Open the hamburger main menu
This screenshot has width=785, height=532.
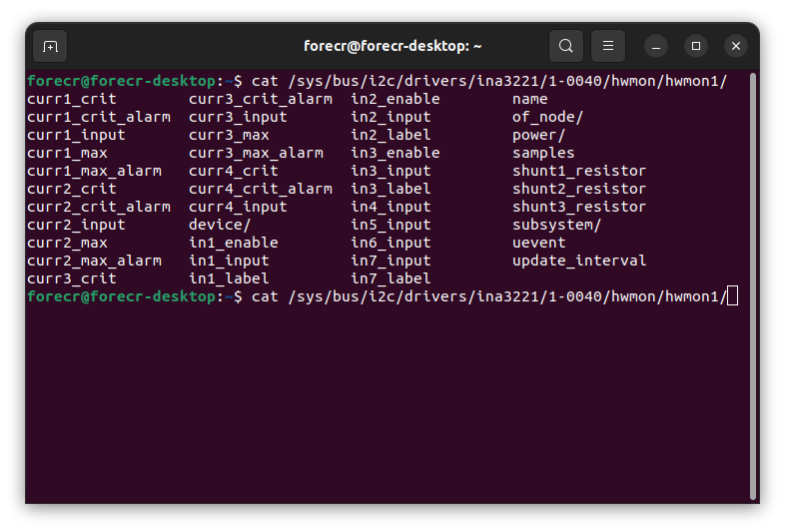[607, 46]
